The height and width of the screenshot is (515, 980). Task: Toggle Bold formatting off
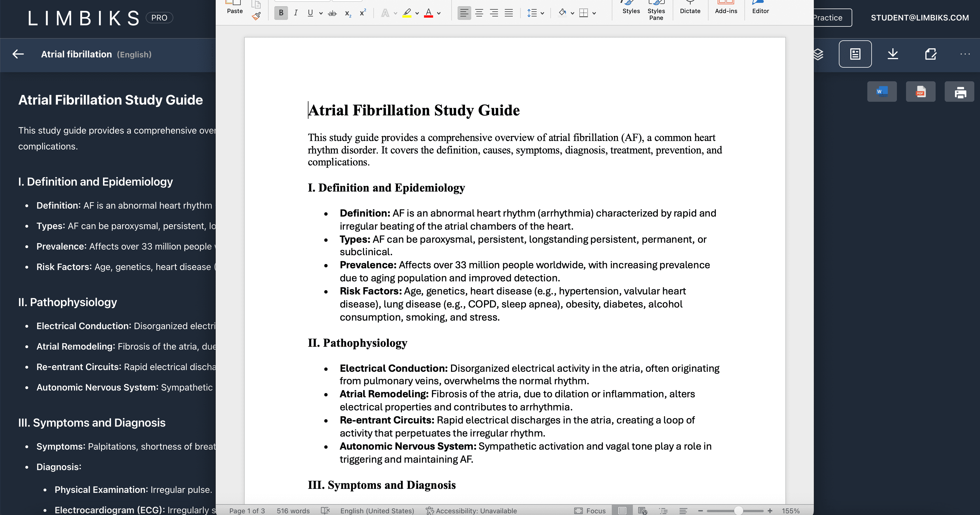281,13
